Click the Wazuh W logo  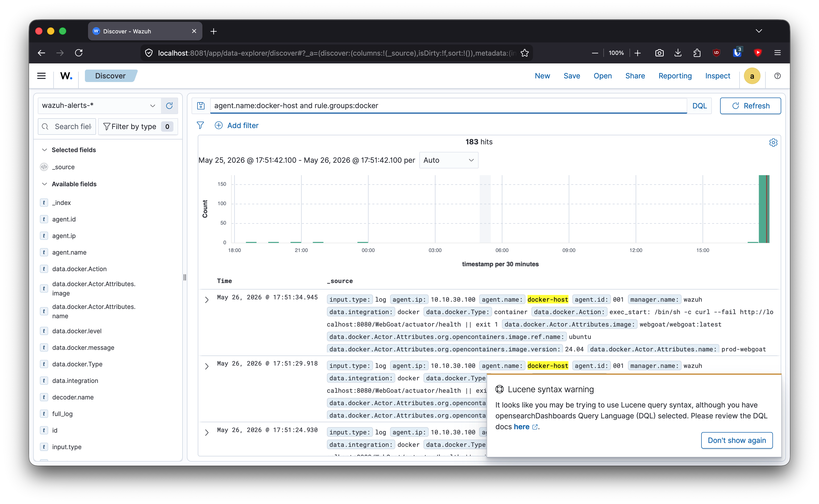coord(66,76)
